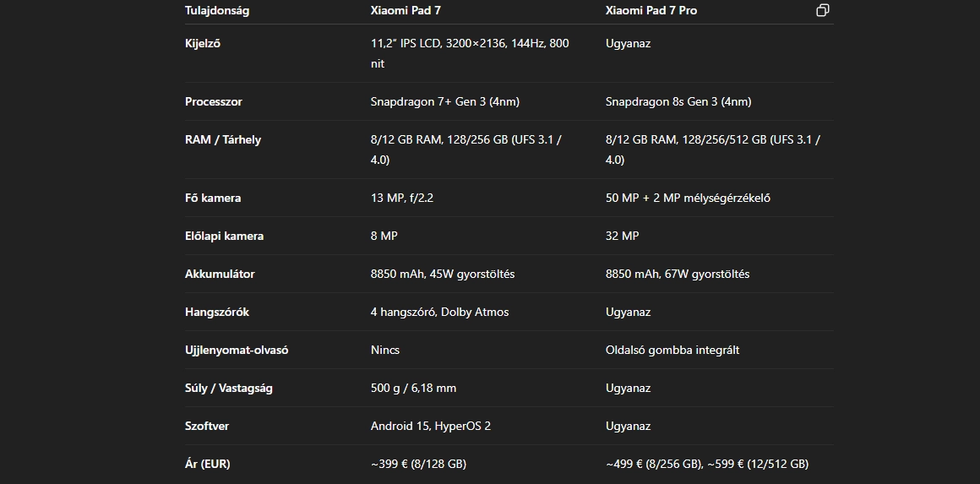Screen dimensions: 980x484
Task: Click the 50 MP + 2 MP mélységérzékelő cell
Action: pyautogui.click(x=689, y=198)
